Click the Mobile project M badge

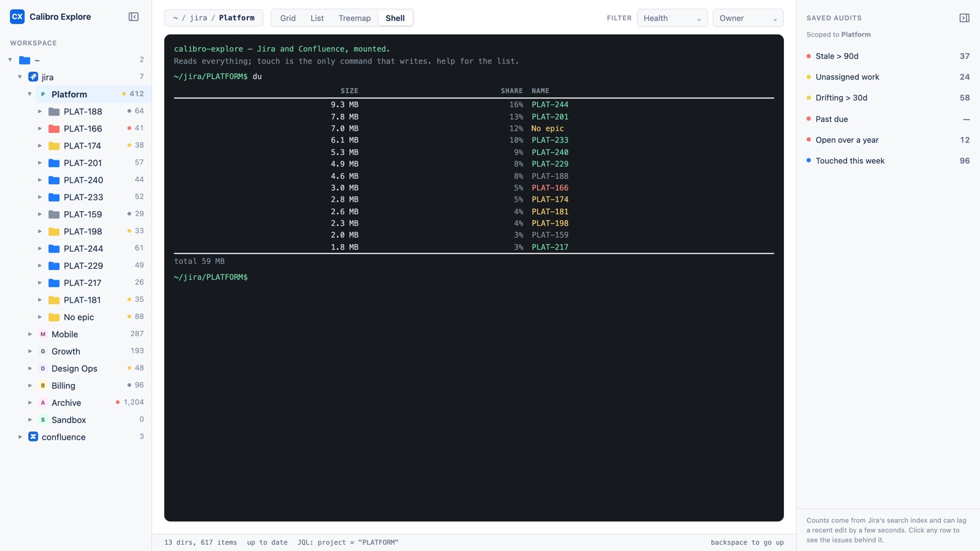[x=43, y=334]
